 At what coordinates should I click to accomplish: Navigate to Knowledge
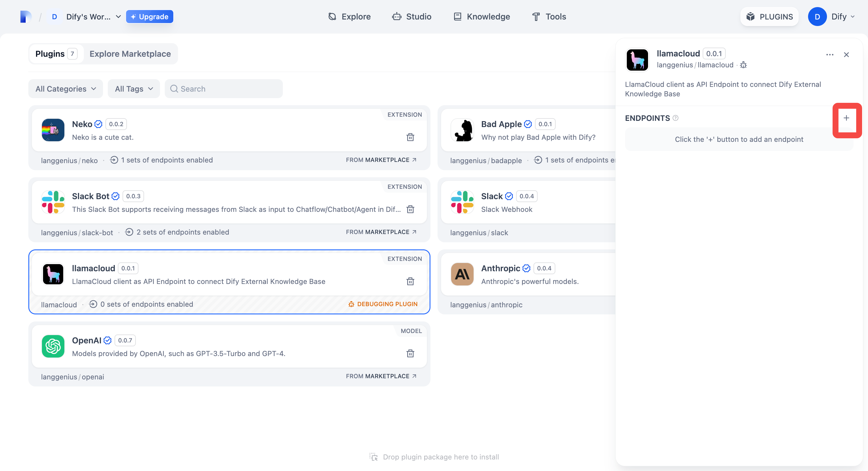click(482, 17)
